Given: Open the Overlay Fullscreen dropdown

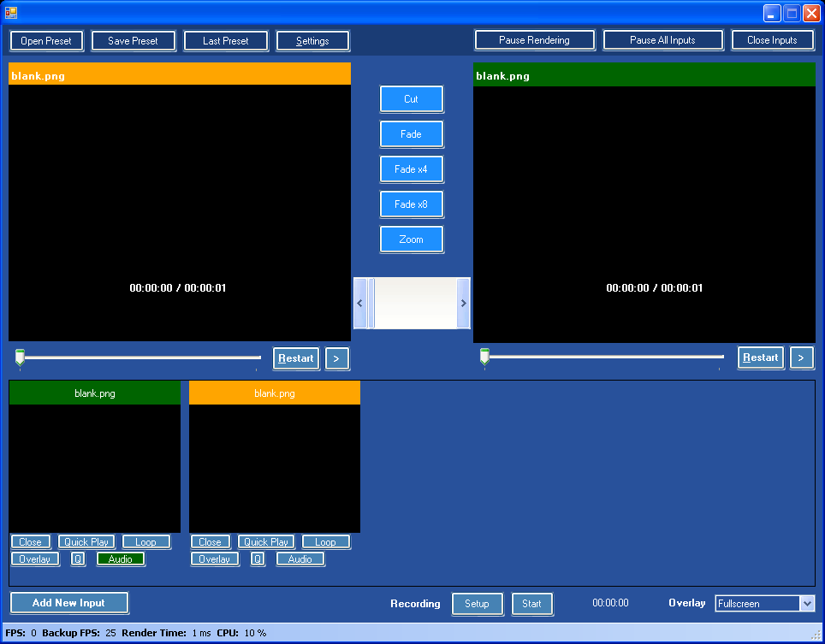Looking at the screenshot, I should 764,604.
